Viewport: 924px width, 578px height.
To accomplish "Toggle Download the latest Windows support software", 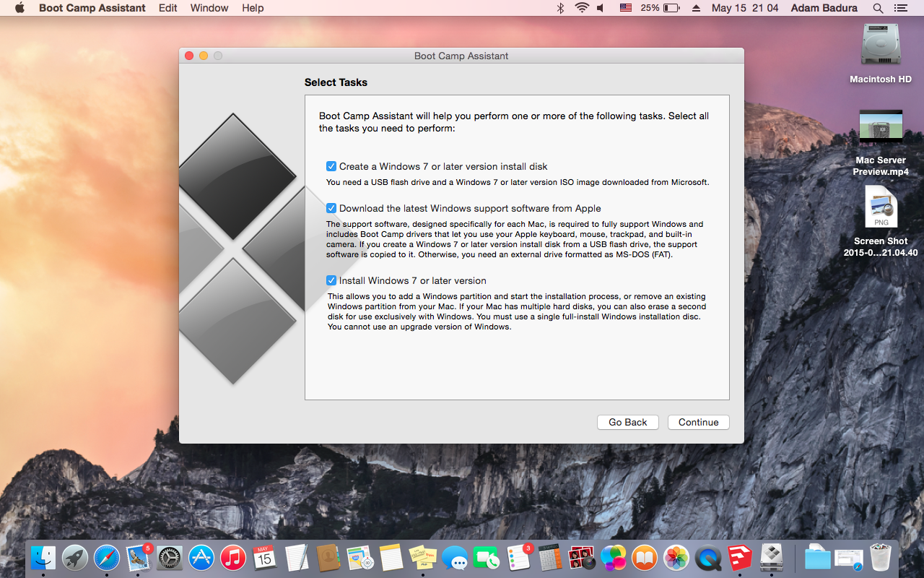I will coord(331,208).
